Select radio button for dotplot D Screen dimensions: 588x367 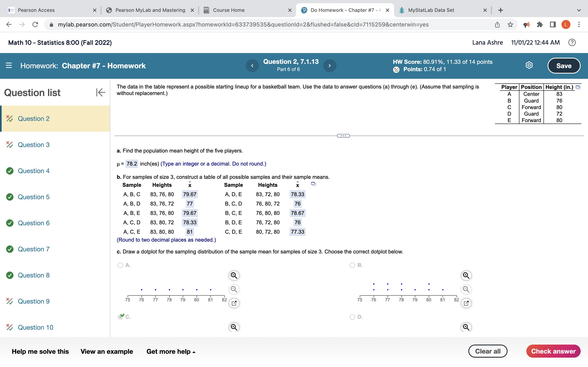click(352, 317)
